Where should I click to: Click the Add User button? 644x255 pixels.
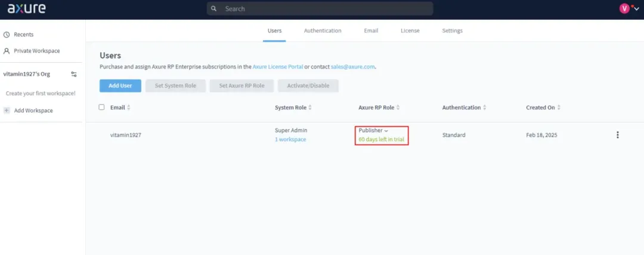tap(120, 86)
